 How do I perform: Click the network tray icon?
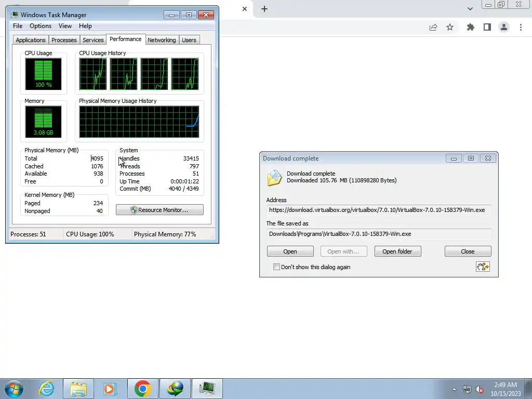pos(467,390)
